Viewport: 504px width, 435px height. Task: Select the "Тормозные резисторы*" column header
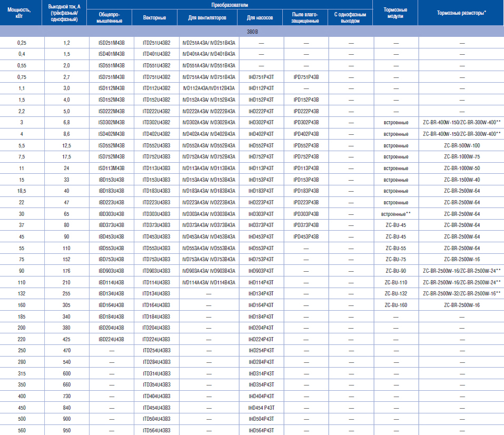tap(461, 13)
